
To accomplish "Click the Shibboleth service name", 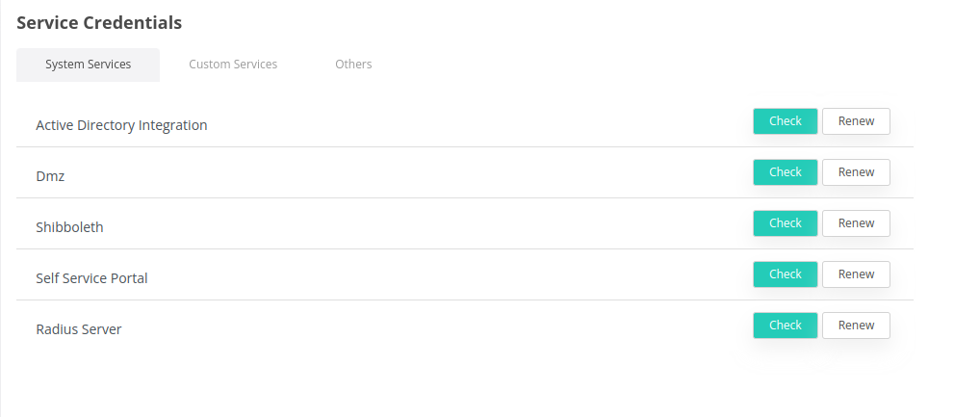I will click(x=69, y=227).
